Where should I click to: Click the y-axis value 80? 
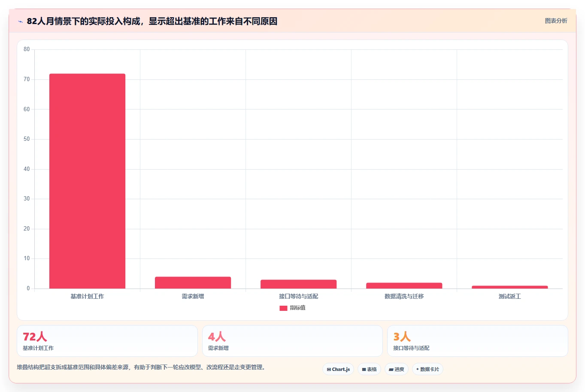pyautogui.click(x=27, y=49)
